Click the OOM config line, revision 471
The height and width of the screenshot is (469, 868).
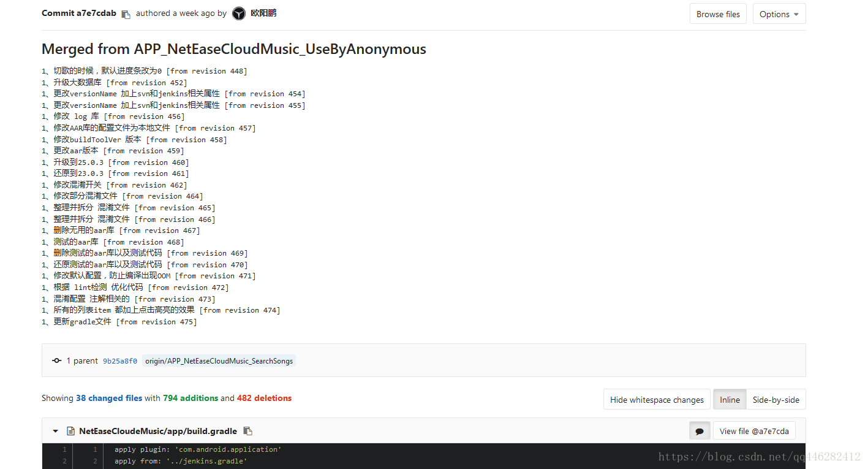tap(149, 276)
